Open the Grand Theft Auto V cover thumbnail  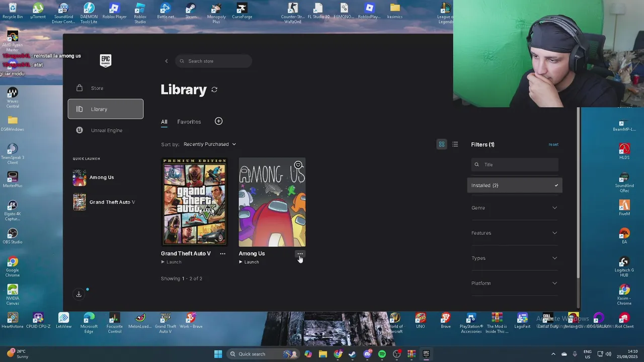tap(194, 202)
